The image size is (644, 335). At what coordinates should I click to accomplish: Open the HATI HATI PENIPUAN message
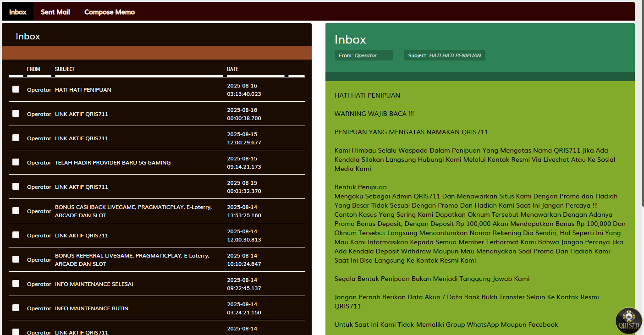pyautogui.click(x=83, y=90)
